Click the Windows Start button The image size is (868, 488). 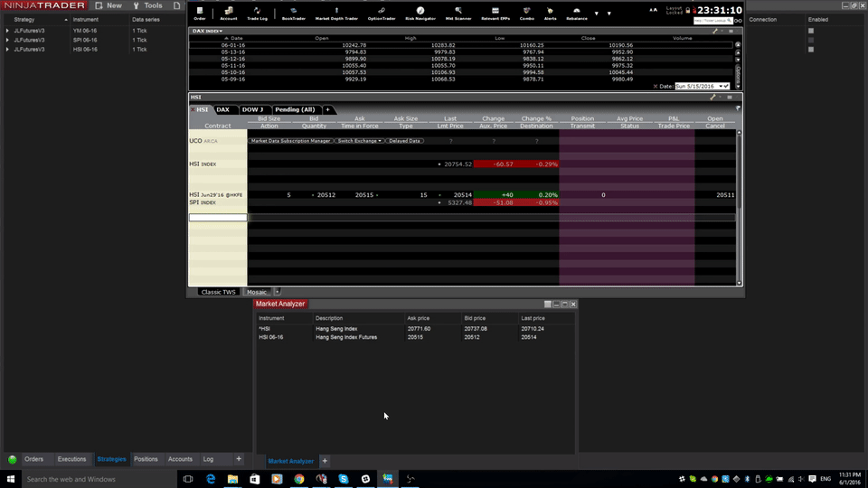coord(11,479)
